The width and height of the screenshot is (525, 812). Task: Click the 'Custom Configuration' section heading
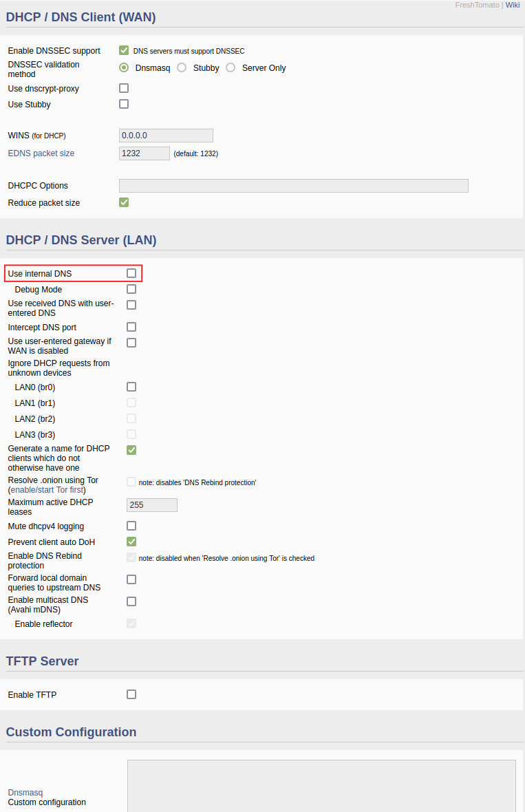pyautogui.click(x=72, y=732)
